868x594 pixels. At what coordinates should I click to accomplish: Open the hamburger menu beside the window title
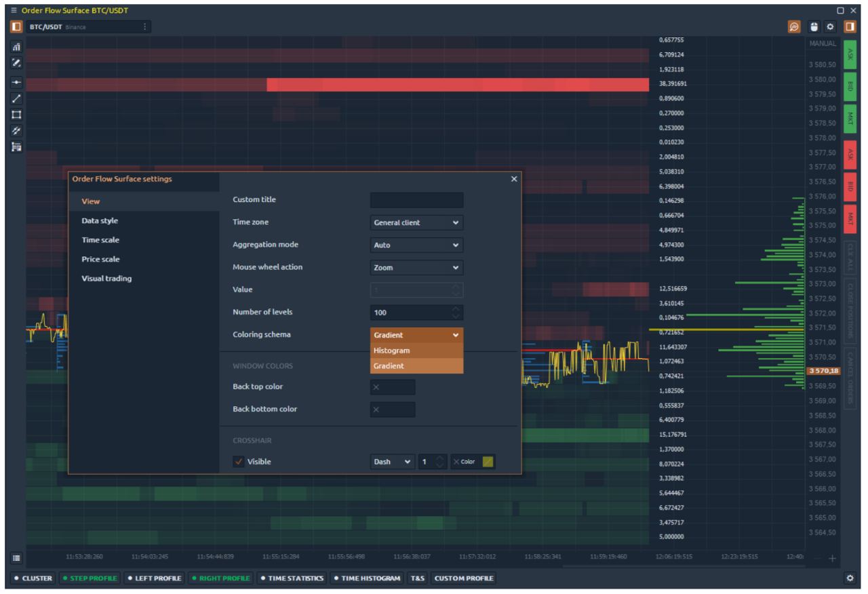click(15, 11)
